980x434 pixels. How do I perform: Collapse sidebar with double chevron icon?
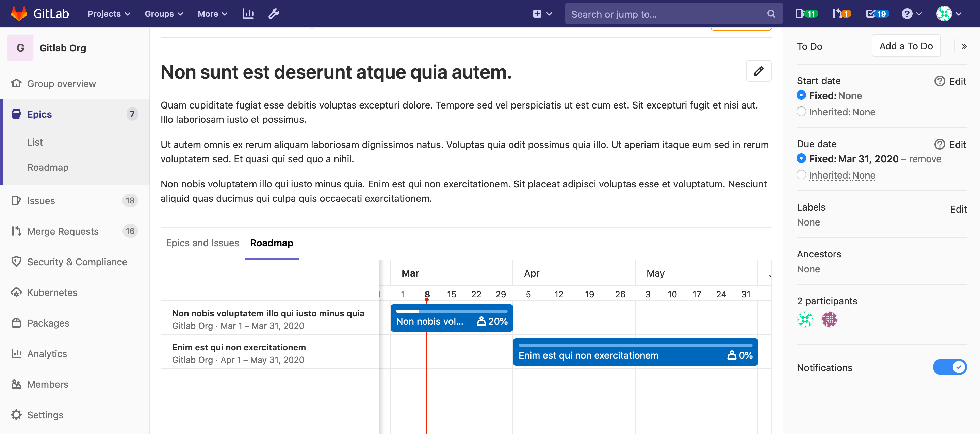point(964,46)
